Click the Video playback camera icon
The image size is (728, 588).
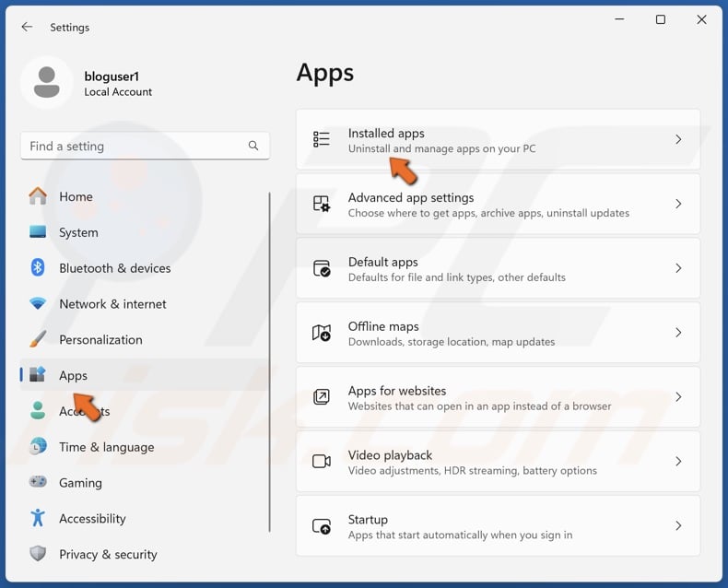pyautogui.click(x=322, y=461)
